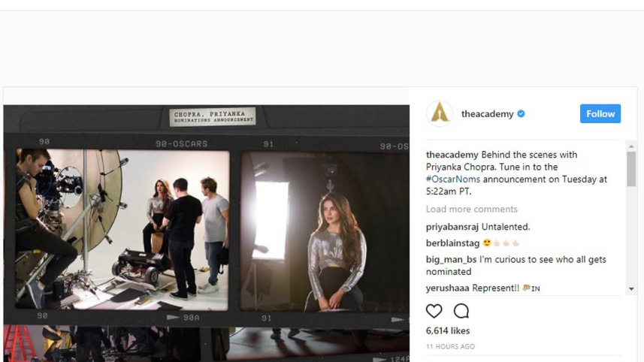Click the 11 hours ago timestamp

pos(450,346)
